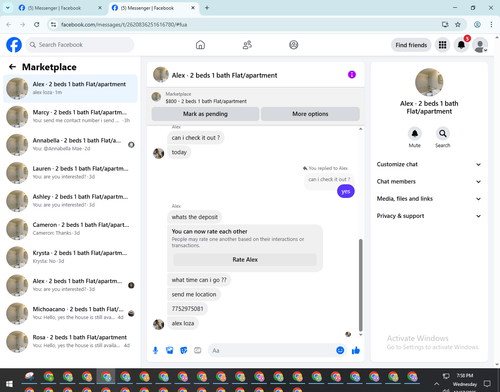Open the Windows Start button
This screenshot has width=500, height=392.
point(9,384)
